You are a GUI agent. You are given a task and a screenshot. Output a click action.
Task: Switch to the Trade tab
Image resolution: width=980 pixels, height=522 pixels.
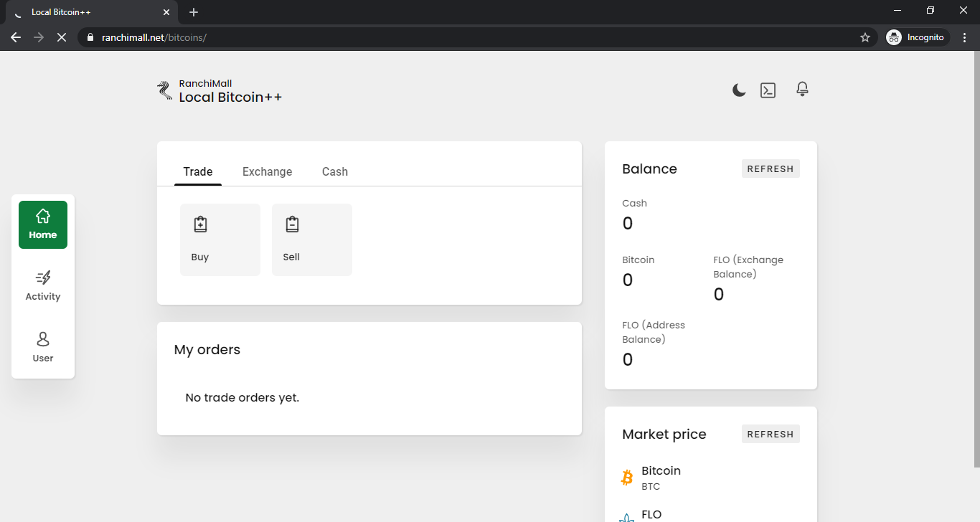198,172
